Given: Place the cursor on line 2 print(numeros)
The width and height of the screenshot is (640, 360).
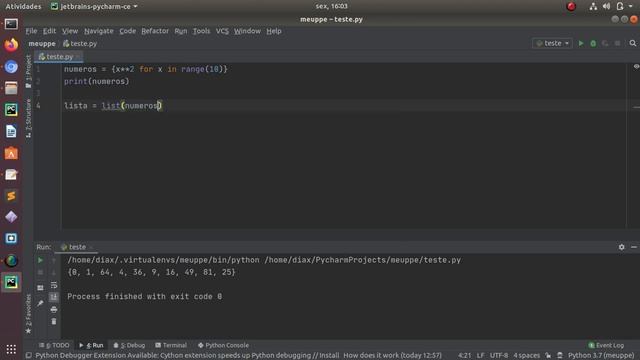Looking at the screenshot, I should 96,82.
